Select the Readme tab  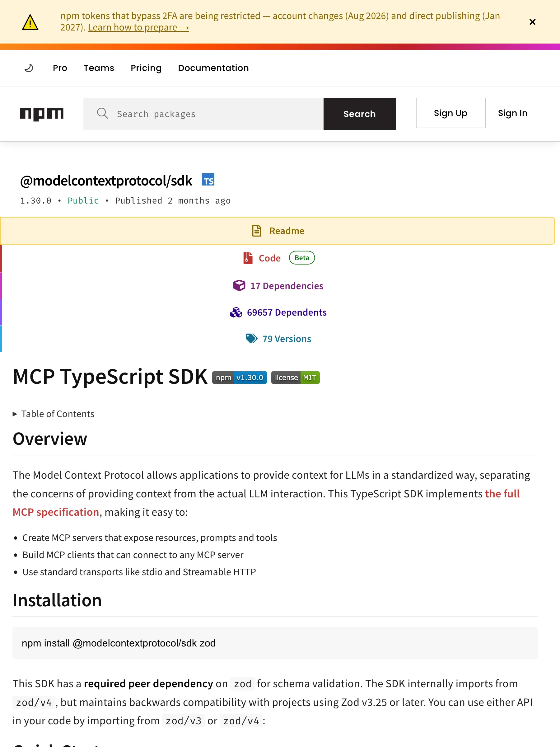[278, 231]
